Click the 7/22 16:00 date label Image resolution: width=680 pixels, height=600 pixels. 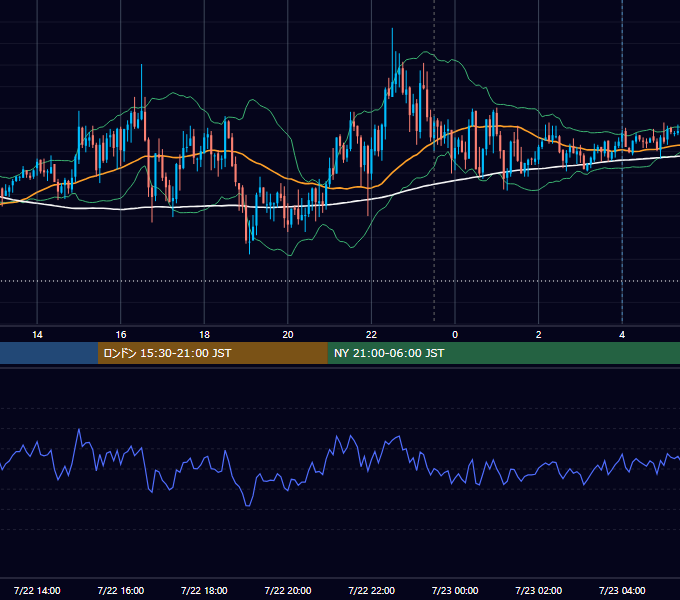click(x=121, y=590)
